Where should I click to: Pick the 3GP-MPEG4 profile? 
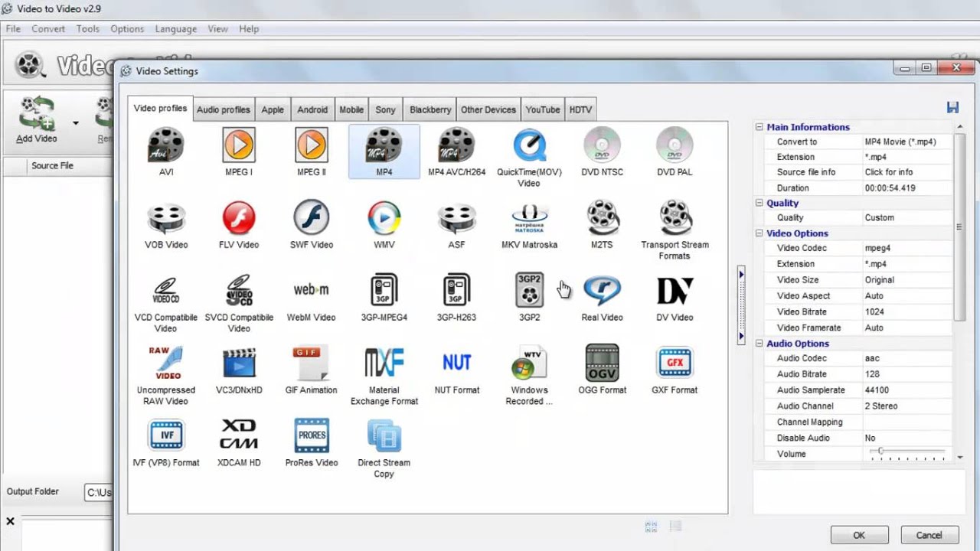[384, 297]
